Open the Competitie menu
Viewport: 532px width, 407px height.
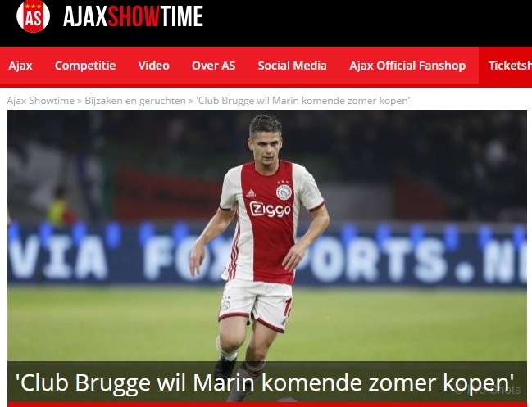[85, 66]
